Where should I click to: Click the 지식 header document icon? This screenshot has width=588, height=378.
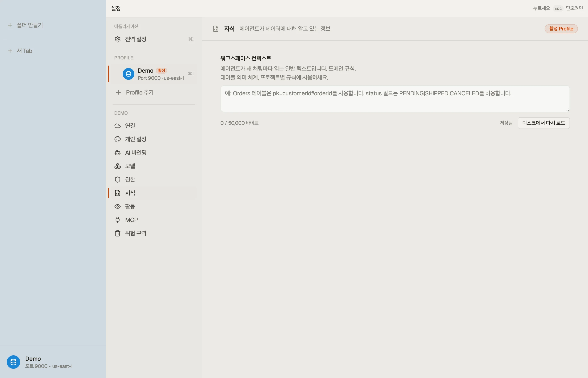(215, 29)
